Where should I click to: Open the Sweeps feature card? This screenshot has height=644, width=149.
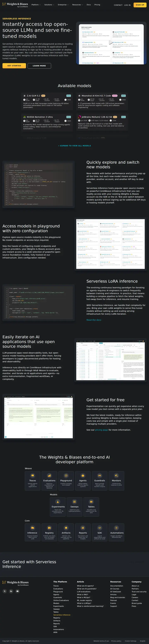point(74,507)
